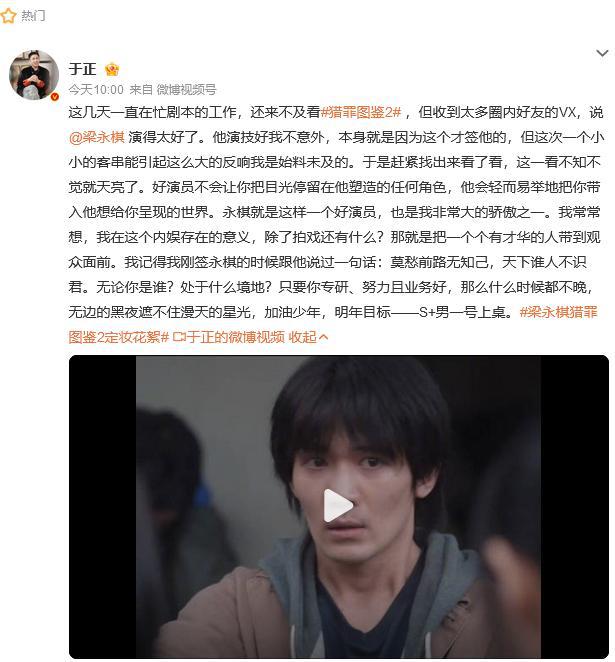
Task: Click the left black letterbox of the video
Action: (x=103, y=507)
